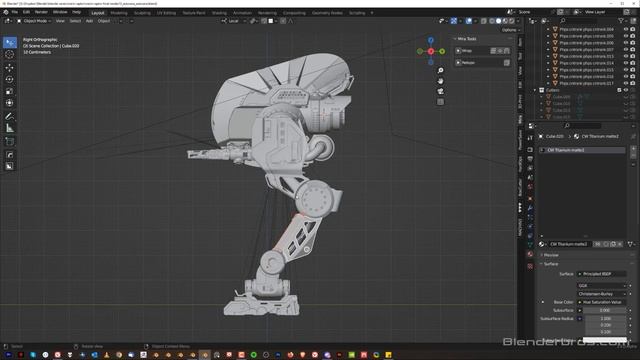Select the Measure tool
The width and height of the screenshot is (640, 360).
pos(9,129)
